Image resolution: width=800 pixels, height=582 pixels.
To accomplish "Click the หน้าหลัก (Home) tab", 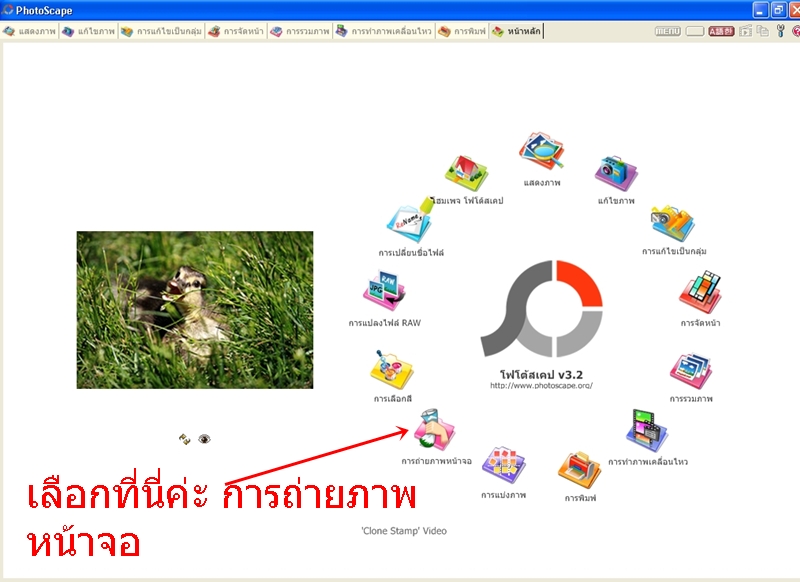I will [x=516, y=31].
